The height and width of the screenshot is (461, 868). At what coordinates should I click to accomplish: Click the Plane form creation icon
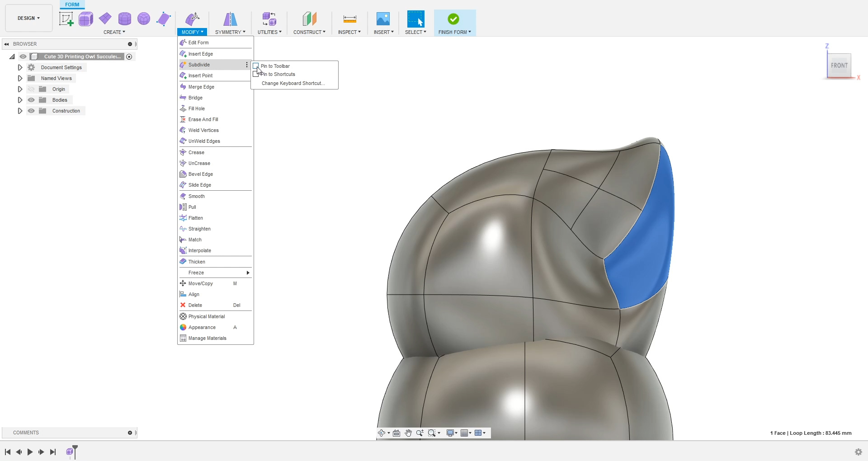(x=105, y=19)
